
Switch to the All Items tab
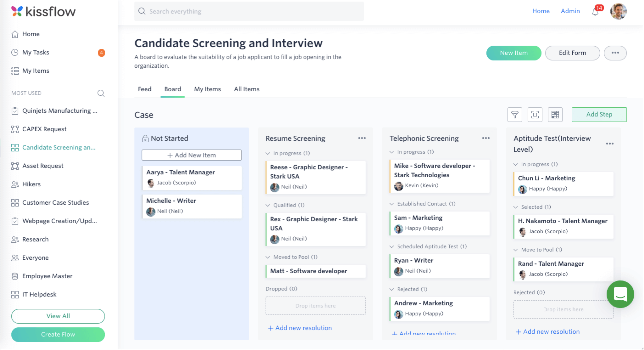click(246, 89)
